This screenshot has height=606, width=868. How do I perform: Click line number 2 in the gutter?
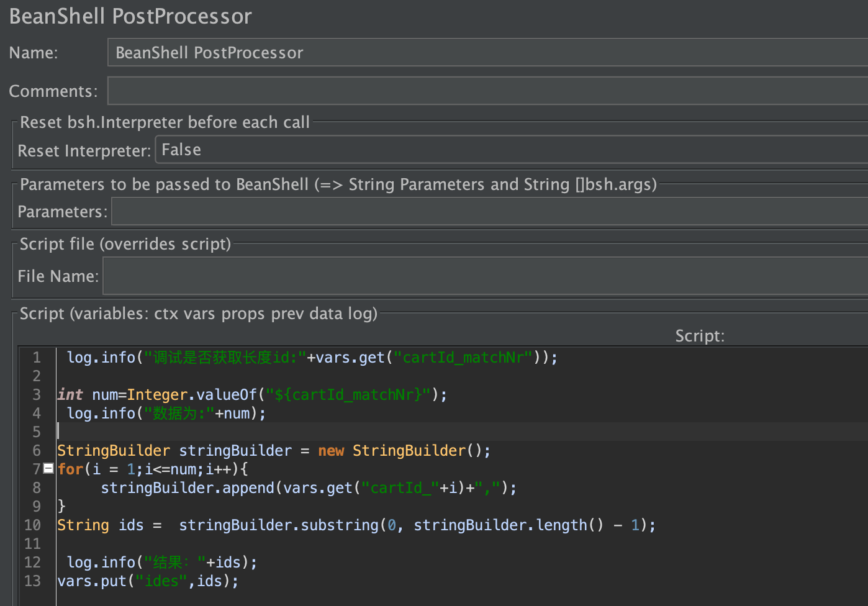(37, 376)
